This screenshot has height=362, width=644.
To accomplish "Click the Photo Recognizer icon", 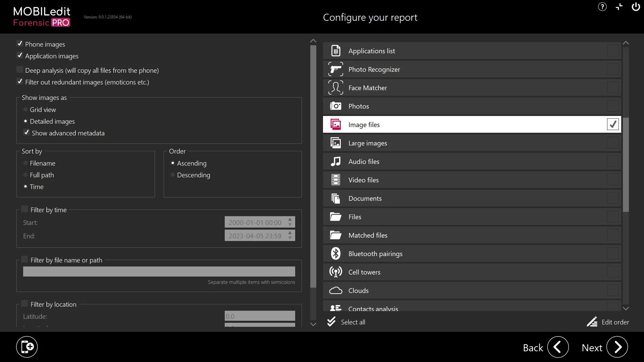I will [x=336, y=69].
